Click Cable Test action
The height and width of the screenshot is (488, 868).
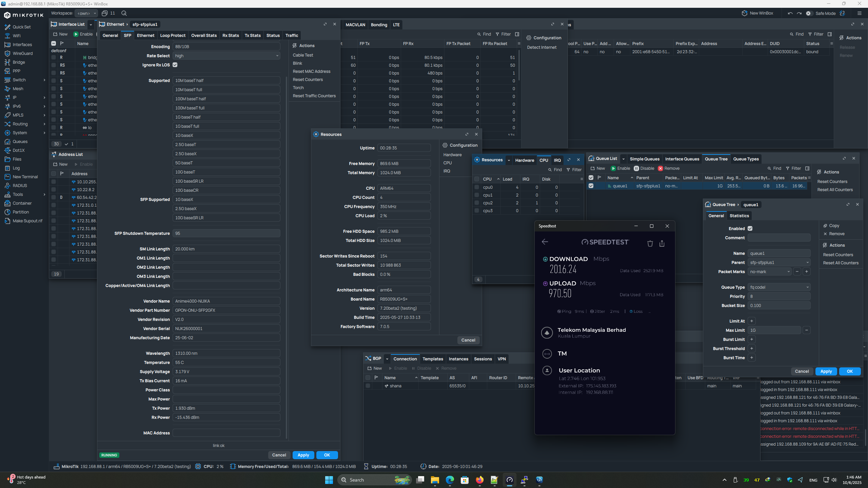tap(303, 55)
